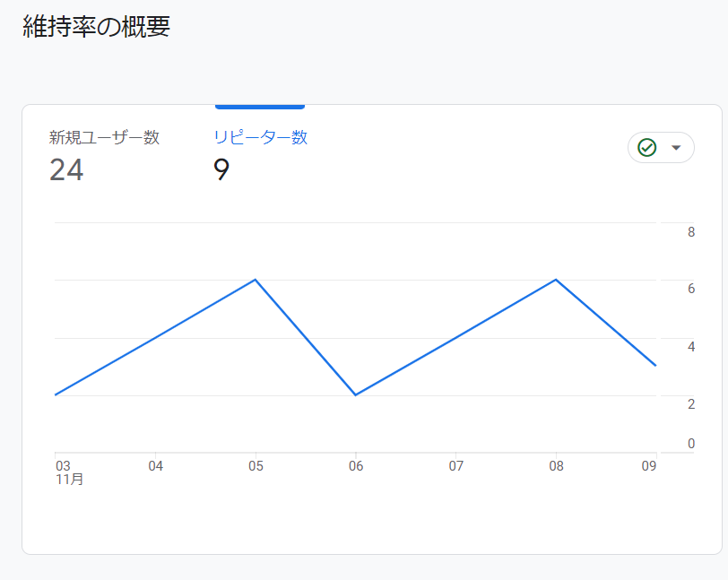Click the 04 date axis label
This screenshot has height=580, width=728.
tap(155, 466)
